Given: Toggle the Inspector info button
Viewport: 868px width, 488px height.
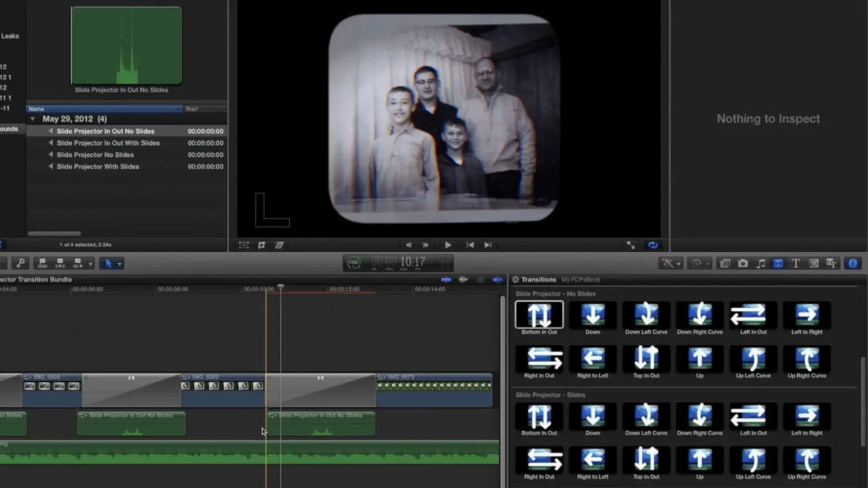Looking at the screenshot, I should coord(853,264).
